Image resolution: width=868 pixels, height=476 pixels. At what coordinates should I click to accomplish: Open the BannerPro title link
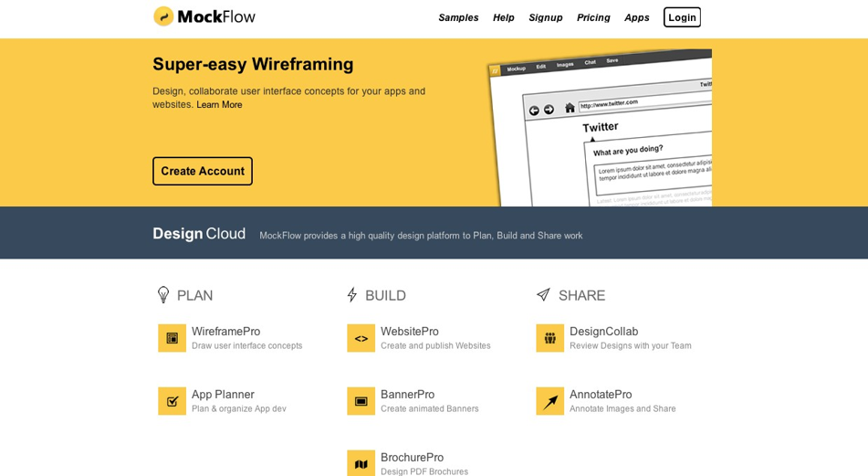(x=407, y=395)
